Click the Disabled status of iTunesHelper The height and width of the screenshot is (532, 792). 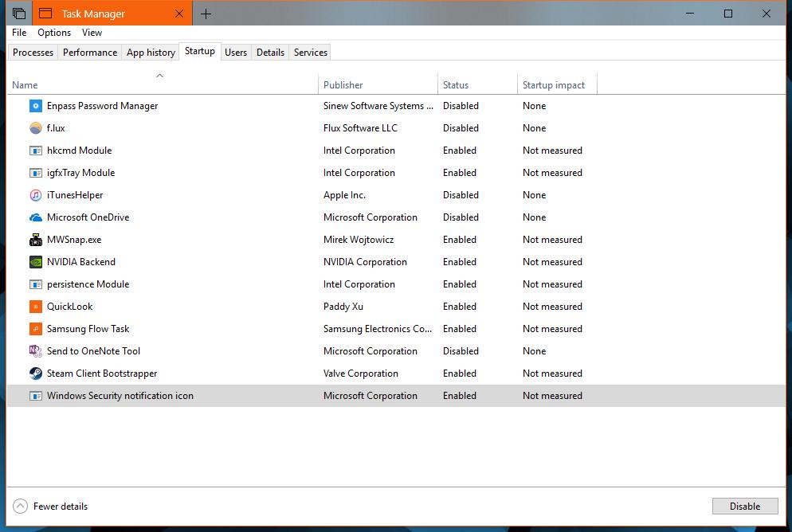461,195
